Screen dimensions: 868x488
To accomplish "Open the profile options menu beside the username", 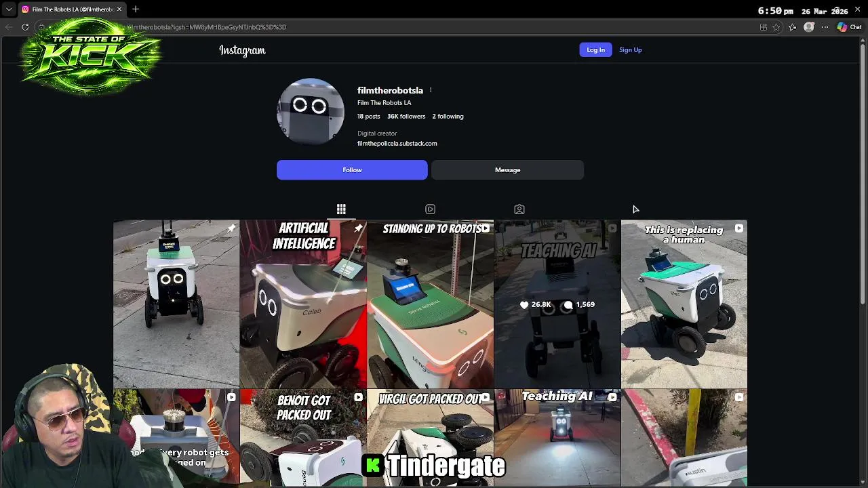I will coord(430,90).
